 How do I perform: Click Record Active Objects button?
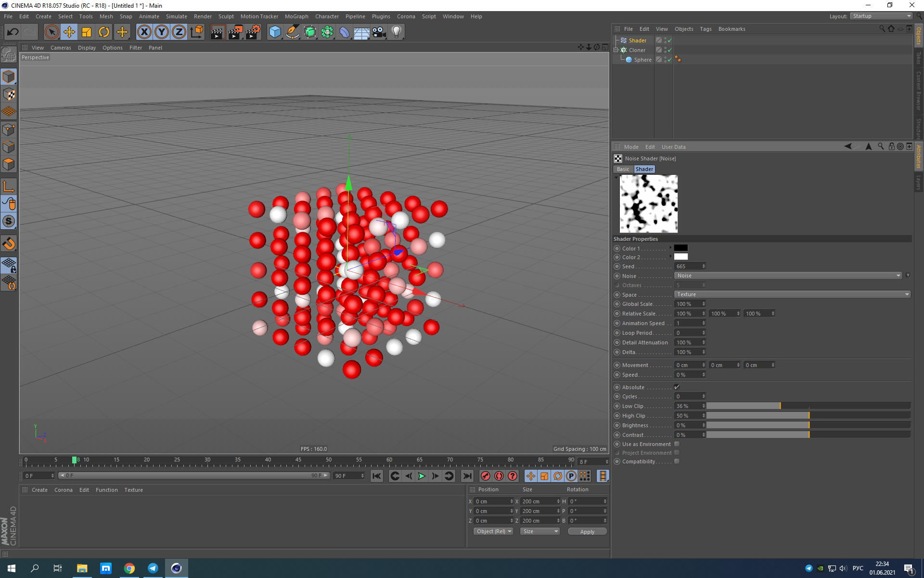(x=486, y=476)
